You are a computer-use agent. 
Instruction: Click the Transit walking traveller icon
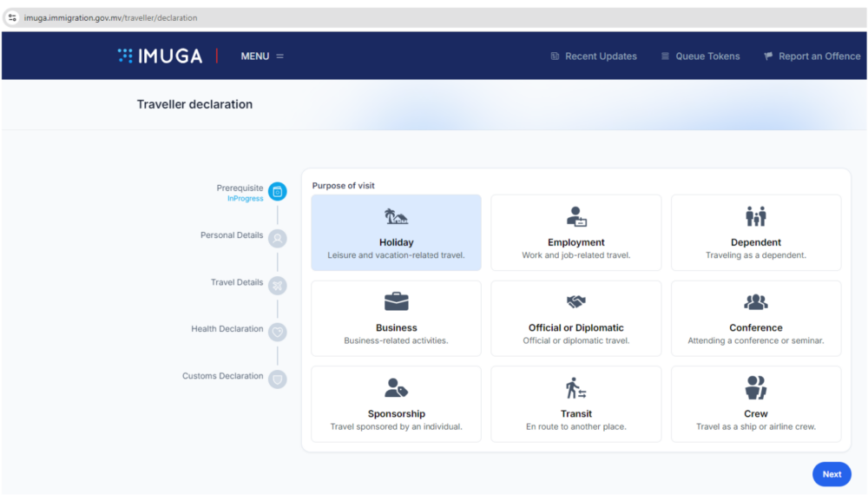coord(575,387)
